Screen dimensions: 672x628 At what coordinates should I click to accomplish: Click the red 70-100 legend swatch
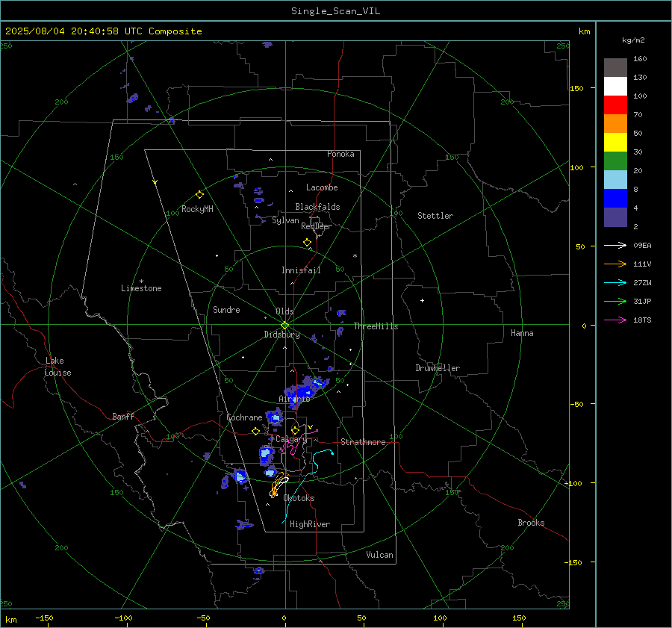click(x=615, y=105)
